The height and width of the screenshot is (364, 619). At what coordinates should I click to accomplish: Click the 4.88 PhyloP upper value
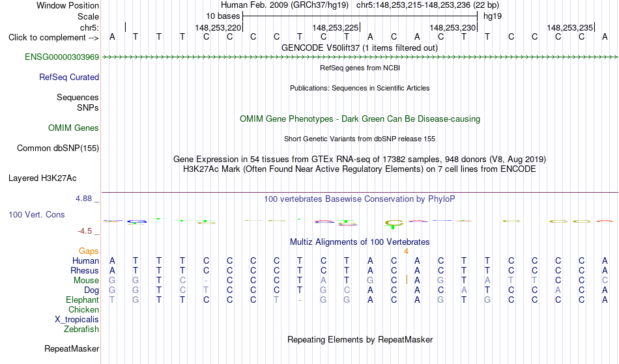(x=83, y=199)
